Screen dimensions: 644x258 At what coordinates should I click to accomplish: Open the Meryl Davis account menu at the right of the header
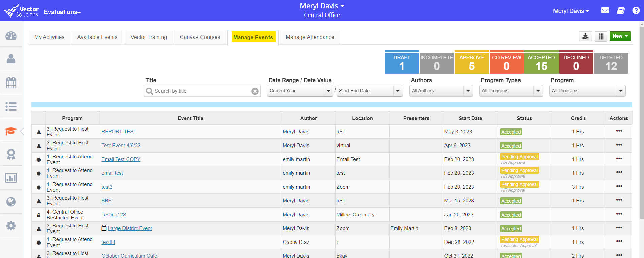point(571,11)
